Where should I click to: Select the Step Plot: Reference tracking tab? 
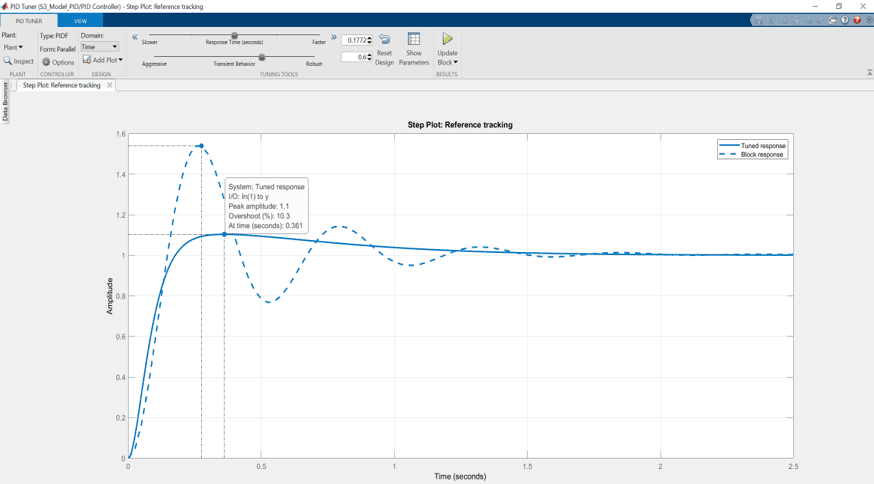pos(62,85)
